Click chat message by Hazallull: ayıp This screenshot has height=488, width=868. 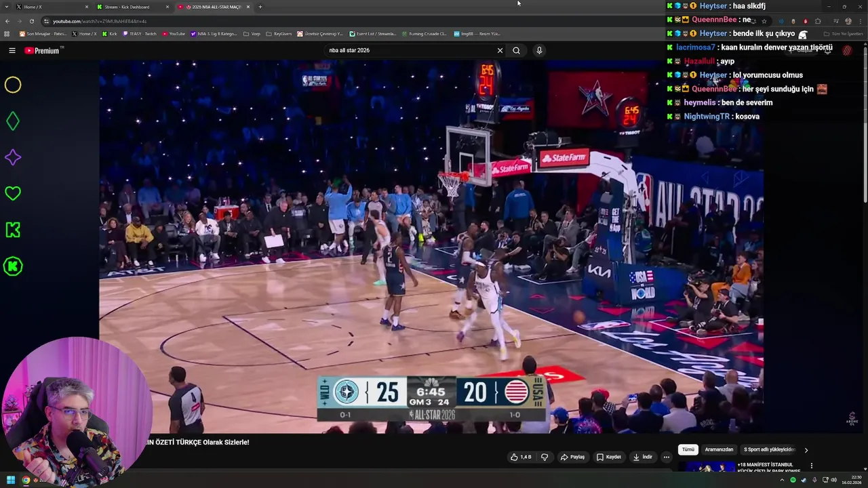(701, 61)
